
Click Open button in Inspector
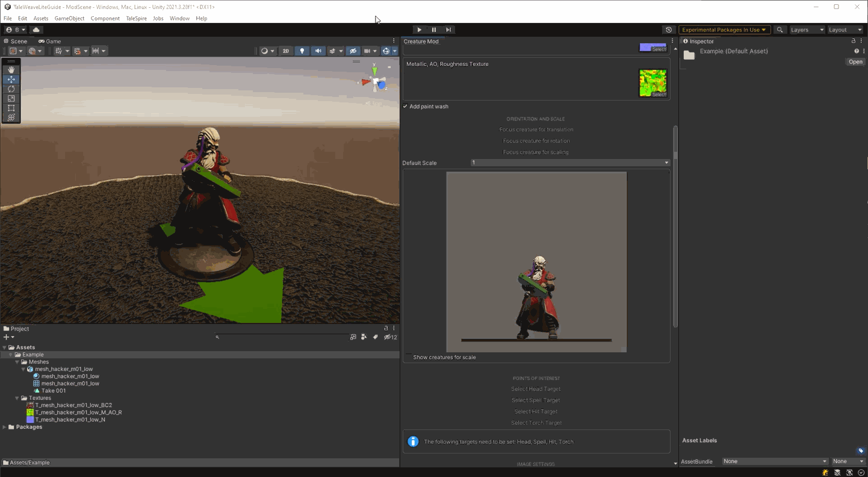click(855, 62)
